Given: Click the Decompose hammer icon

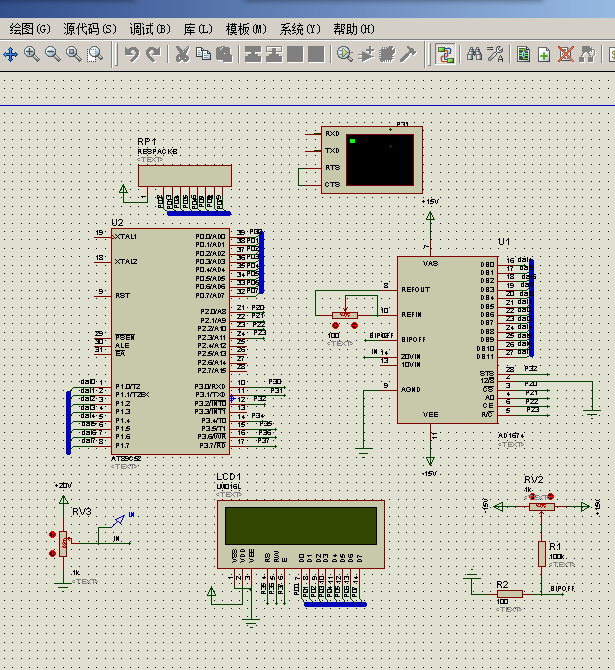Looking at the screenshot, I should click(x=408, y=55).
